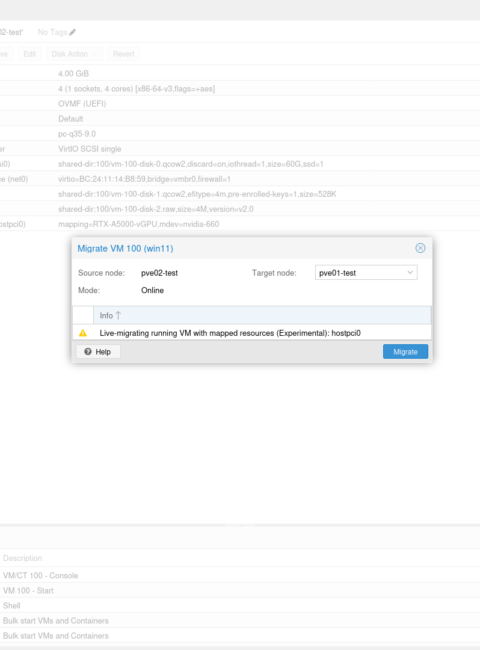The height and width of the screenshot is (650, 480).
Task: Open the VM/CT 100 - Console task entry
Action: (240, 575)
